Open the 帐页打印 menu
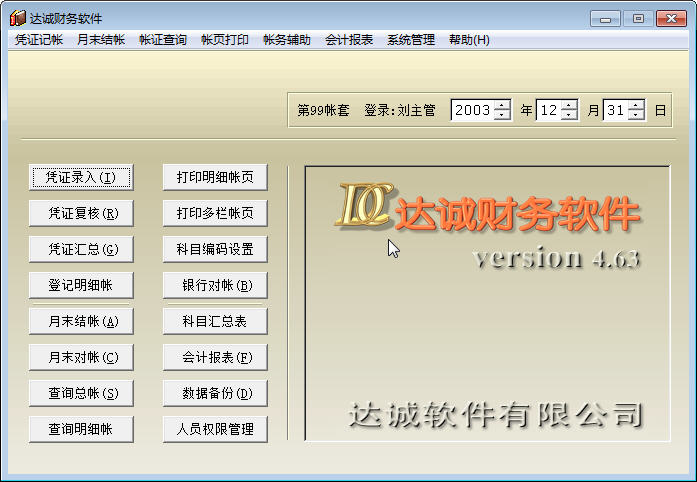Image resolution: width=697 pixels, height=482 pixels. 225,40
